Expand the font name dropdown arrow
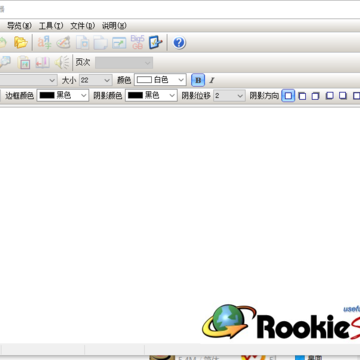 (x=52, y=80)
